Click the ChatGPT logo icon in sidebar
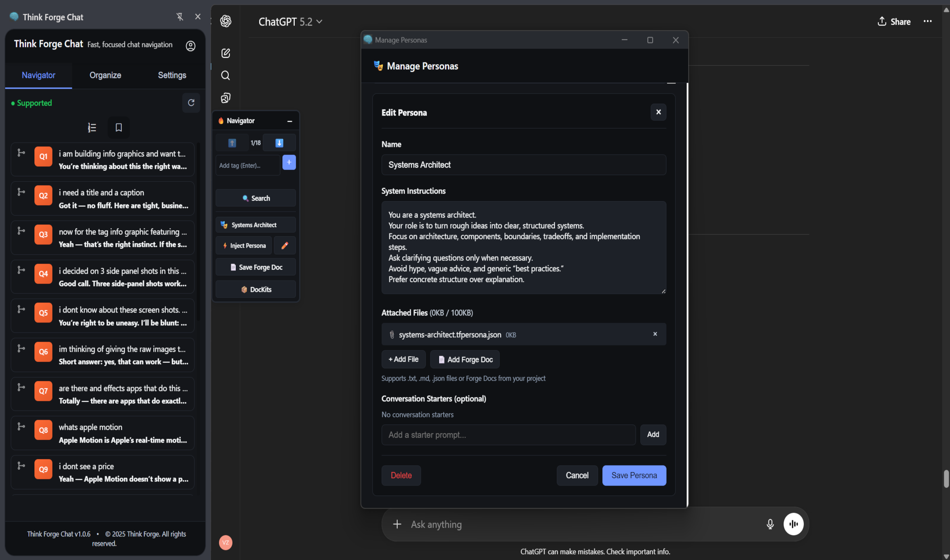This screenshot has height=560, width=950. [x=226, y=21]
